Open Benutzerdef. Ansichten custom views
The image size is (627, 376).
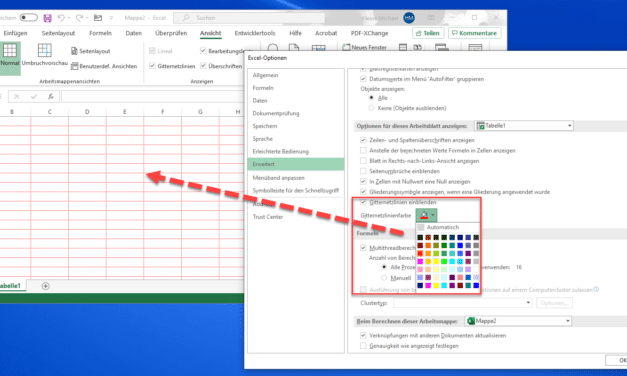(x=104, y=66)
